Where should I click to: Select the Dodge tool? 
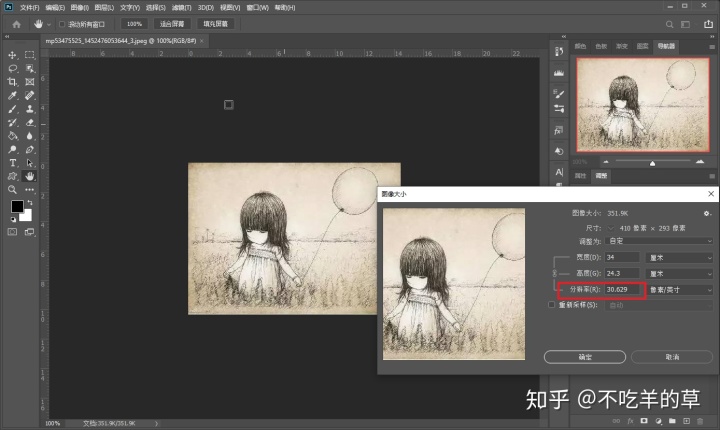pyautogui.click(x=12, y=149)
